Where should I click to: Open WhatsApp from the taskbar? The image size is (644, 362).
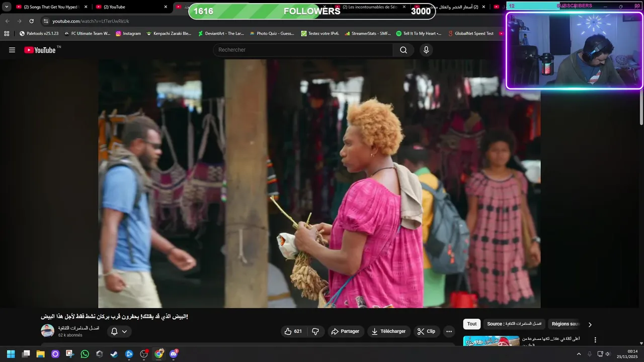85,354
